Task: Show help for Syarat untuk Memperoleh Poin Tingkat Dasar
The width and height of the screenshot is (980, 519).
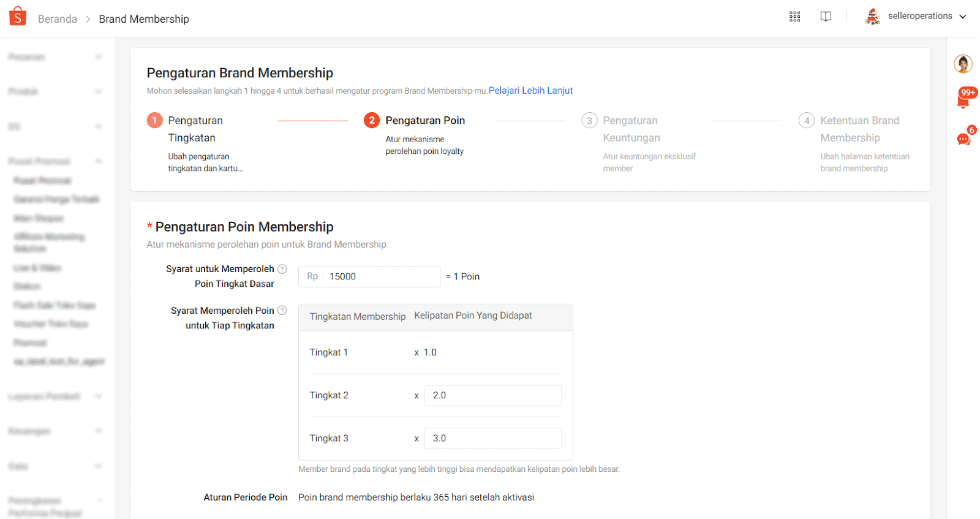Action: (x=282, y=269)
